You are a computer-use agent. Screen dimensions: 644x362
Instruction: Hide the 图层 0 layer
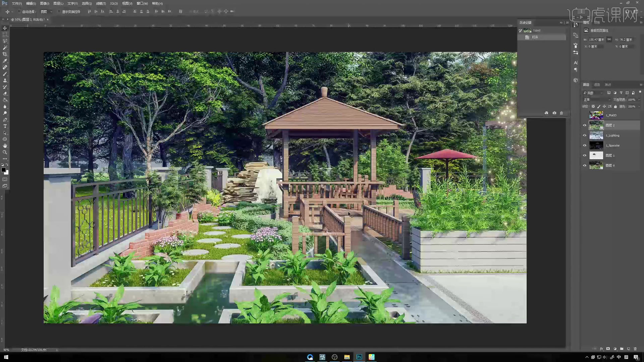pyautogui.click(x=585, y=166)
